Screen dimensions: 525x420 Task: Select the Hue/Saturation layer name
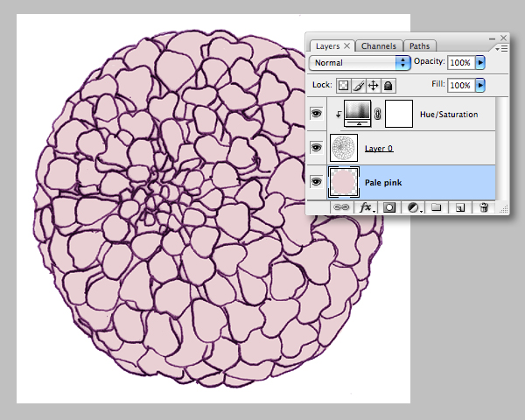click(x=449, y=115)
